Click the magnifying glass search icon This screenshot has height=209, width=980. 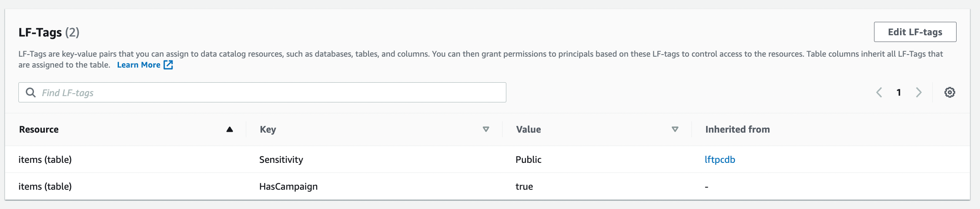(x=31, y=92)
